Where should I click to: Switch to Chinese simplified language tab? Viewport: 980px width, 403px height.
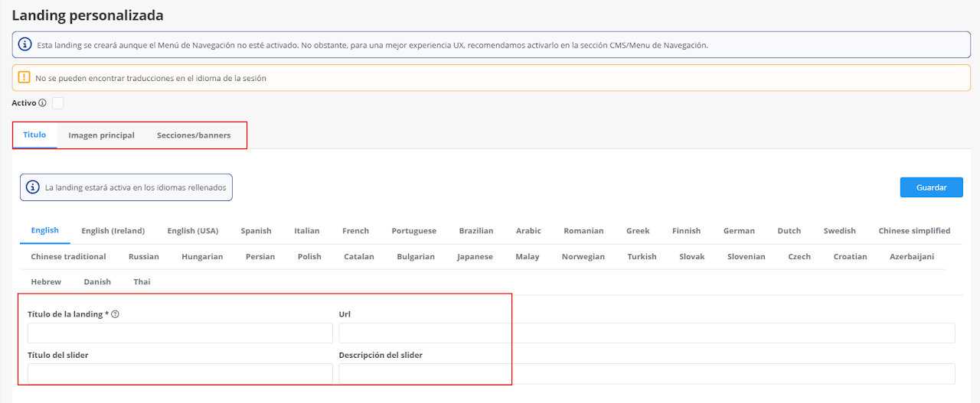point(914,231)
